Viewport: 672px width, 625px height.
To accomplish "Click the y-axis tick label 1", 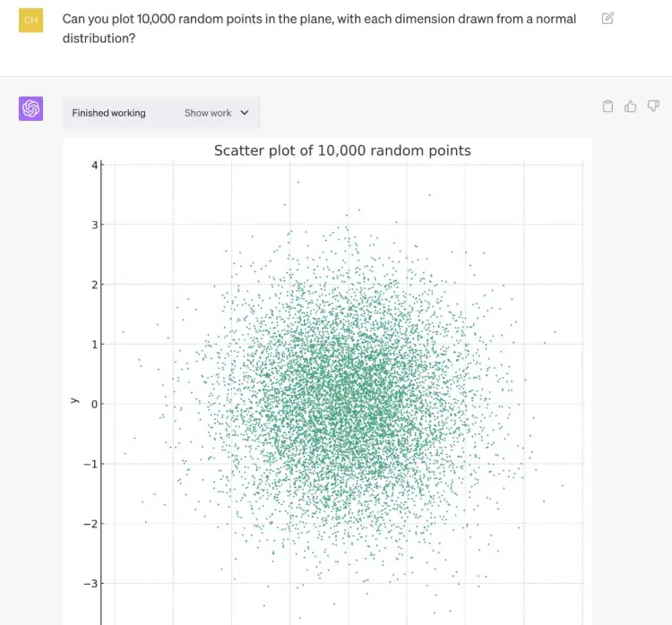I will click(93, 345).
